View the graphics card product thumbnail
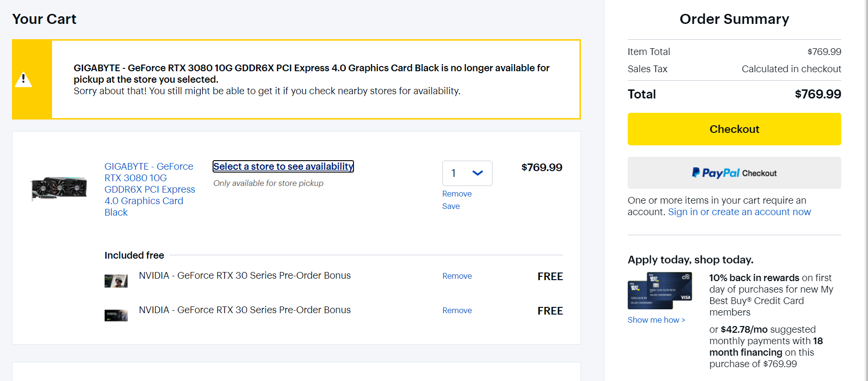This screenshot has width=868, height=381. 59,188
